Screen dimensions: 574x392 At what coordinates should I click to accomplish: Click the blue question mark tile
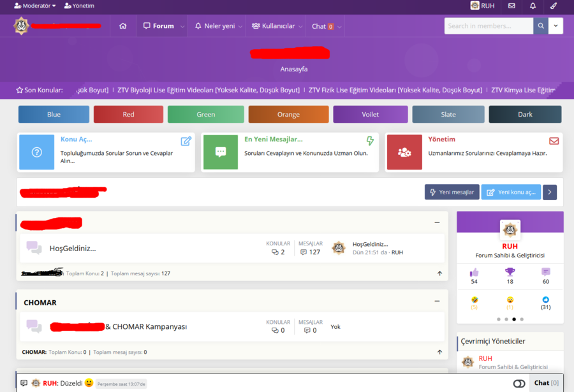(36, 152)
